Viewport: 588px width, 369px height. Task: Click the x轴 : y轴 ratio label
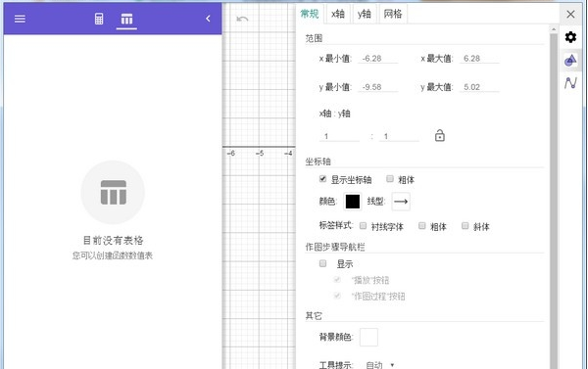click(x=334, y=114)
